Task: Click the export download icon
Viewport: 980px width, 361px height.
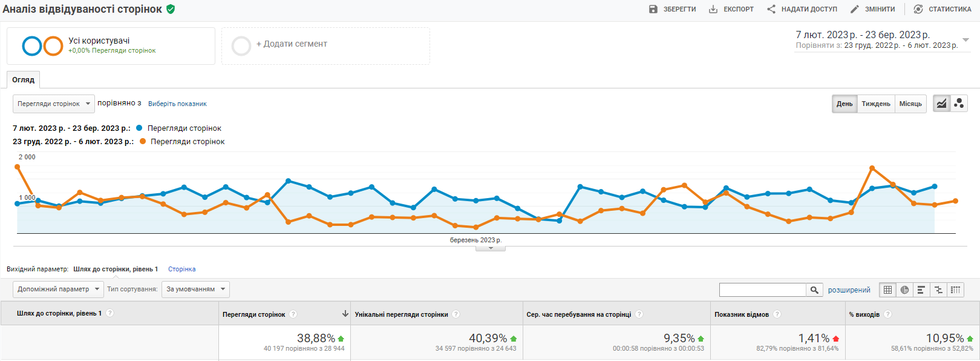Action: [713, 9]
